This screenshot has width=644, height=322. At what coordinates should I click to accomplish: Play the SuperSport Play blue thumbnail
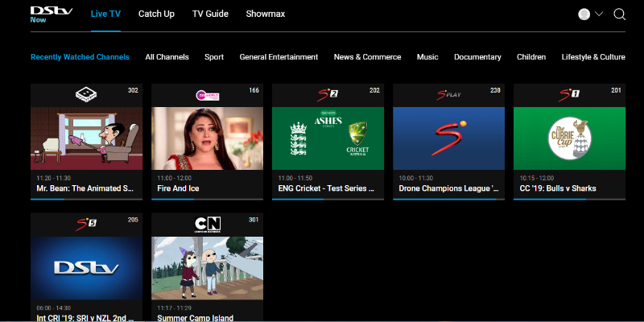(449, 138)
